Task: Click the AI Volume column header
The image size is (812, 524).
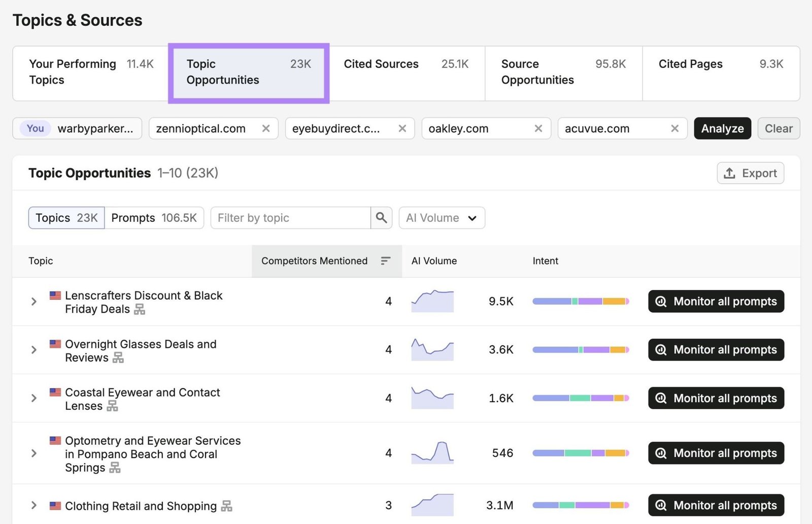Action: click(434, 261)
